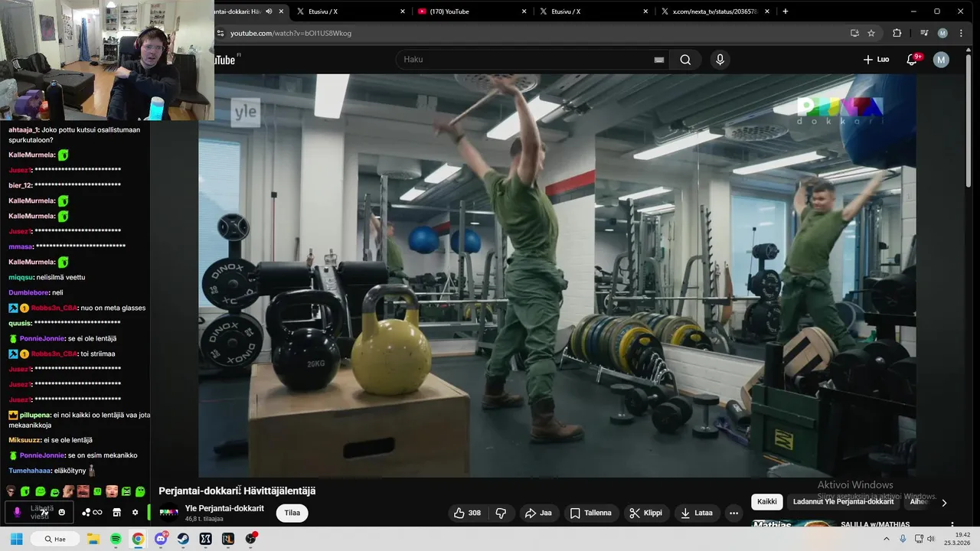This screenshot has height=551, width=980.
Task: Open a new browser tab
Action: [x=785, y=11]
